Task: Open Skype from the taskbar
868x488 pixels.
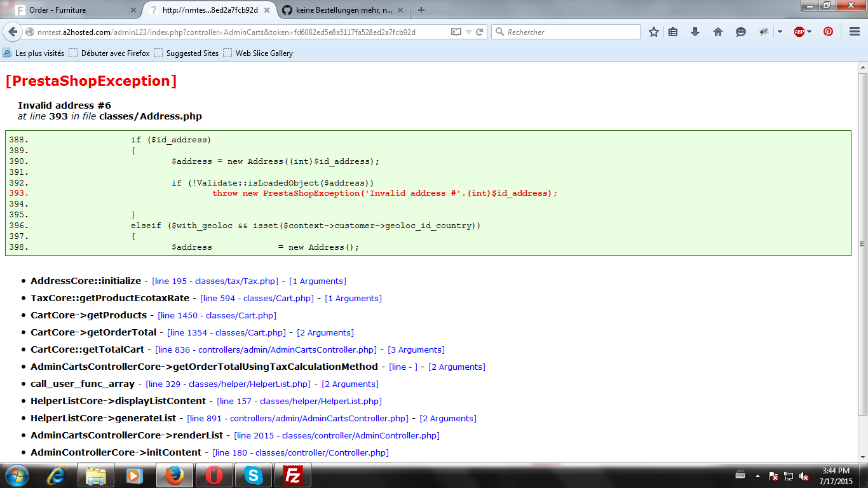Action: [x=253, y=475]
